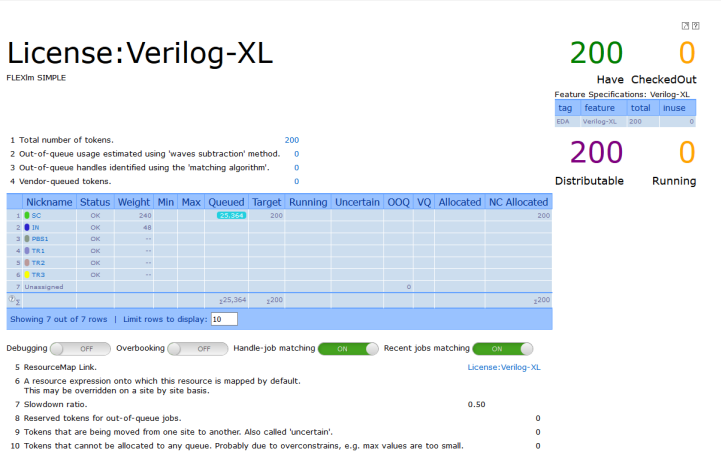Viewport: 721px width, 459px height.
Task: Click the PBS1 site icon
Action: coord(27,240)
